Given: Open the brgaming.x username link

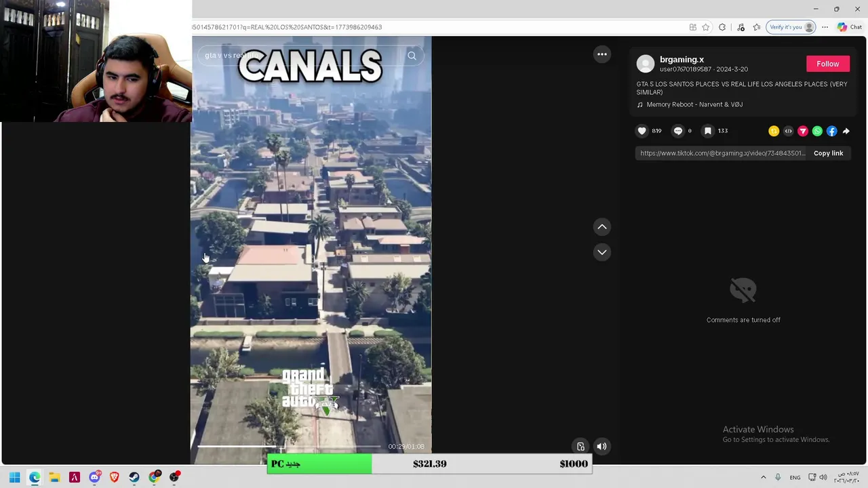Looking at the screenshot, I should pos(682,60).
